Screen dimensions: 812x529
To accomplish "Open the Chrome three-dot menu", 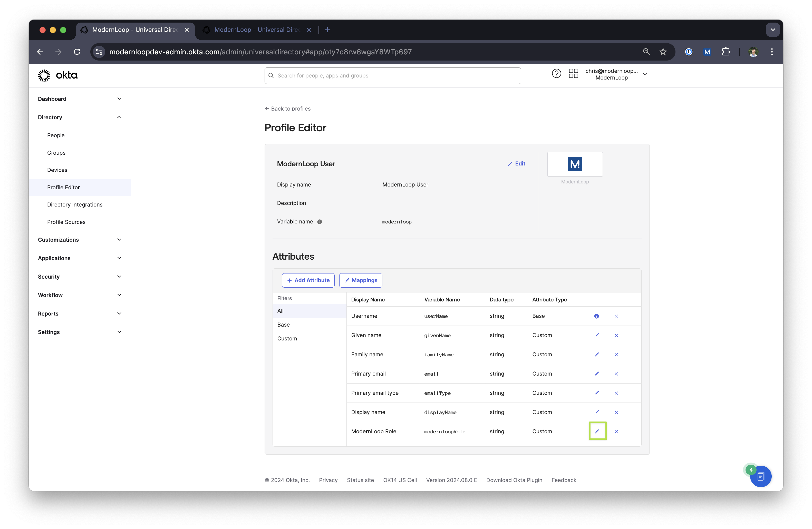I will point(772,52).
